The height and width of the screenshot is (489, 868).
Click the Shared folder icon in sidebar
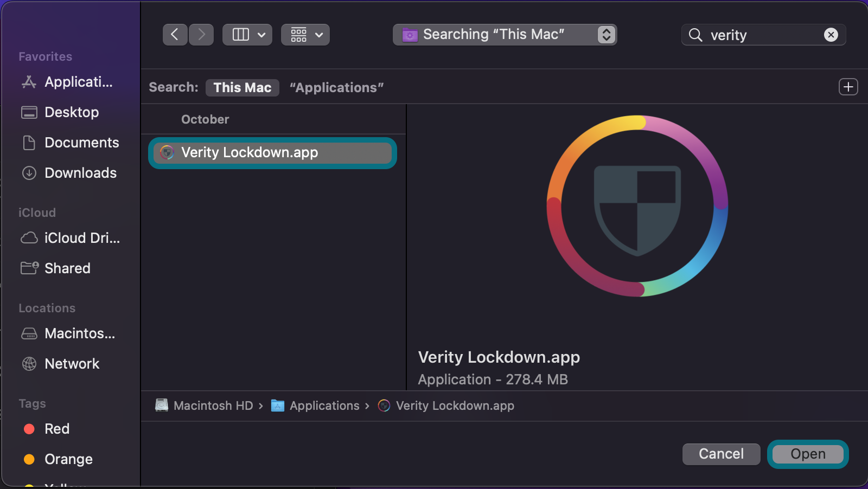coord(29,268)
